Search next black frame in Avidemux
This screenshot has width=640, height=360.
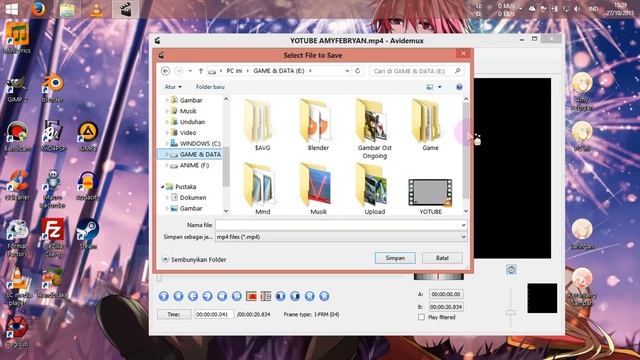click(x=295, y=296)
